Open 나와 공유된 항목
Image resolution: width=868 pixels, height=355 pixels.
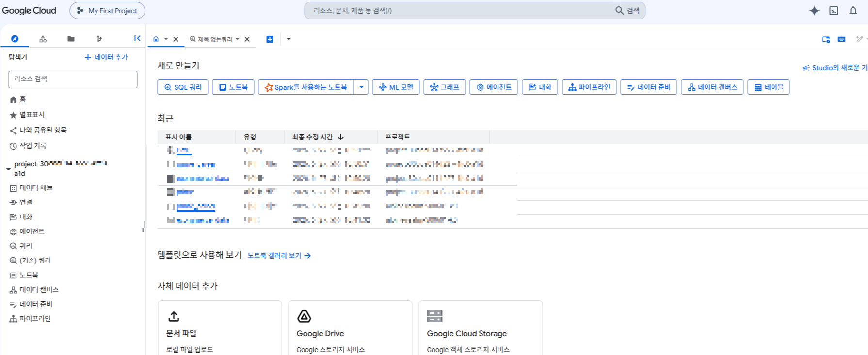(38, 130)
